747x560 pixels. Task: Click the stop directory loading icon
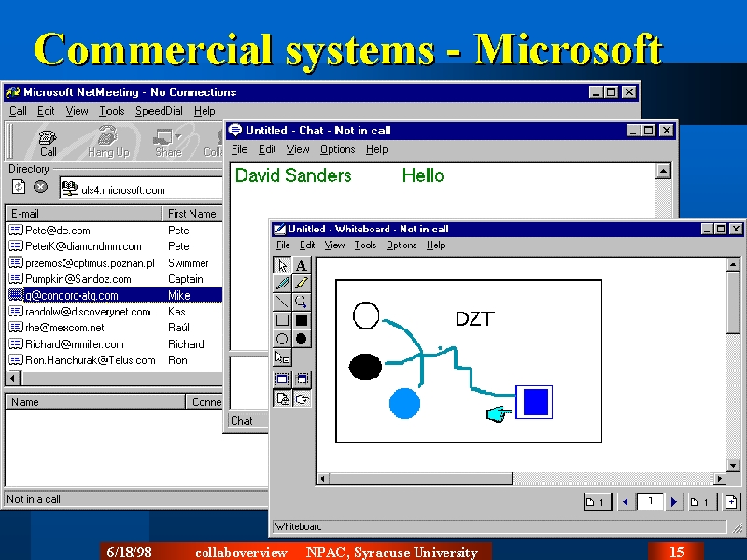(x=40, y=187)
